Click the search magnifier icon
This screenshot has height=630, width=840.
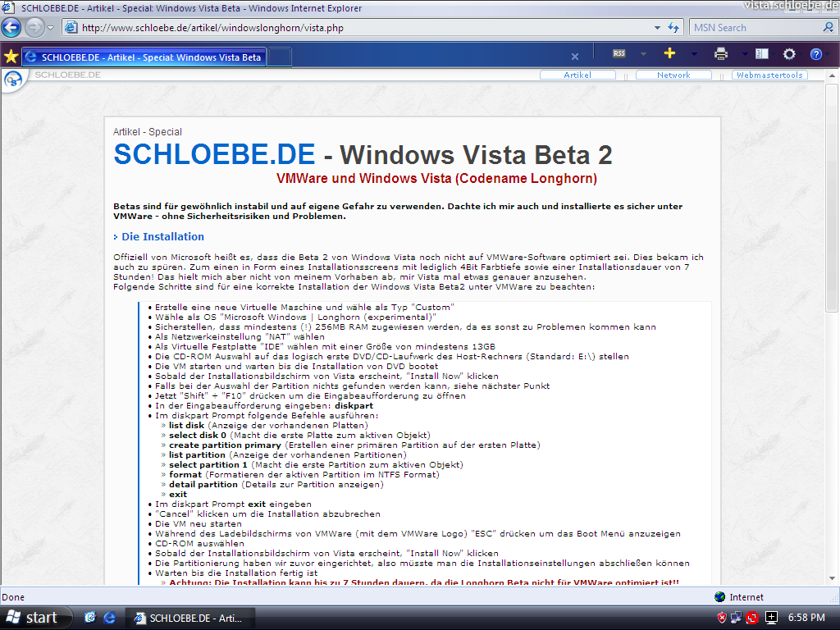[829, 27]
